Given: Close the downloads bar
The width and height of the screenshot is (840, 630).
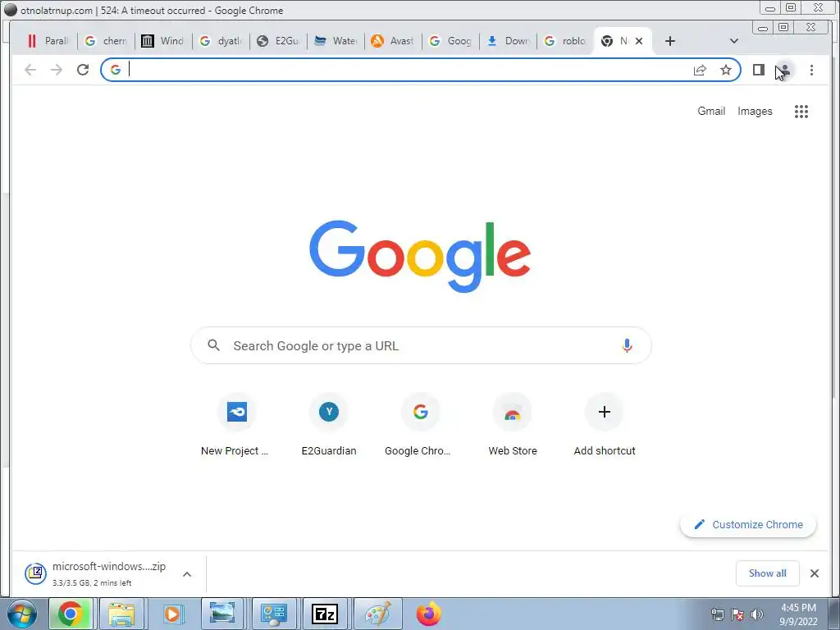Looking at the screenshot, I should tap(815, 573).
